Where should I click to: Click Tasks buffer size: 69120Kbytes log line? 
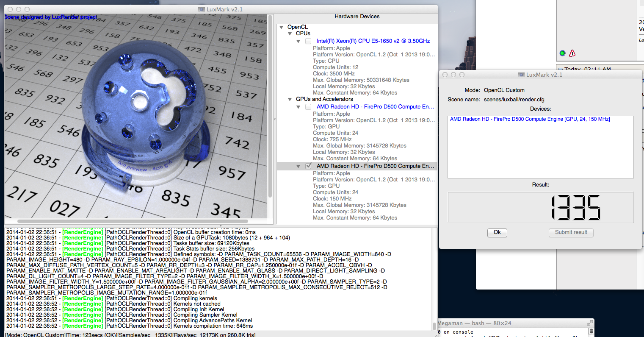point(127,243)
